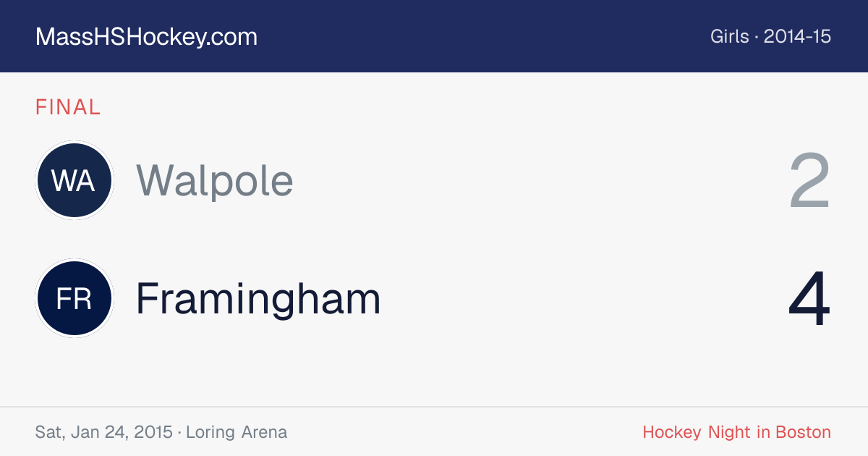868x456 pixels.
Task: Click the Walpole WA team logo
Action: tap(75, 180)
